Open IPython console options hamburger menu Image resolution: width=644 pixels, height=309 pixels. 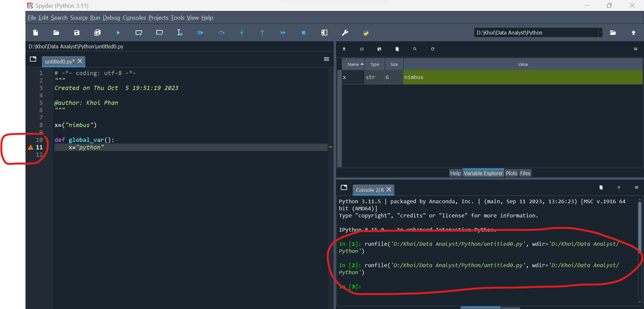(x=637, y=187)
